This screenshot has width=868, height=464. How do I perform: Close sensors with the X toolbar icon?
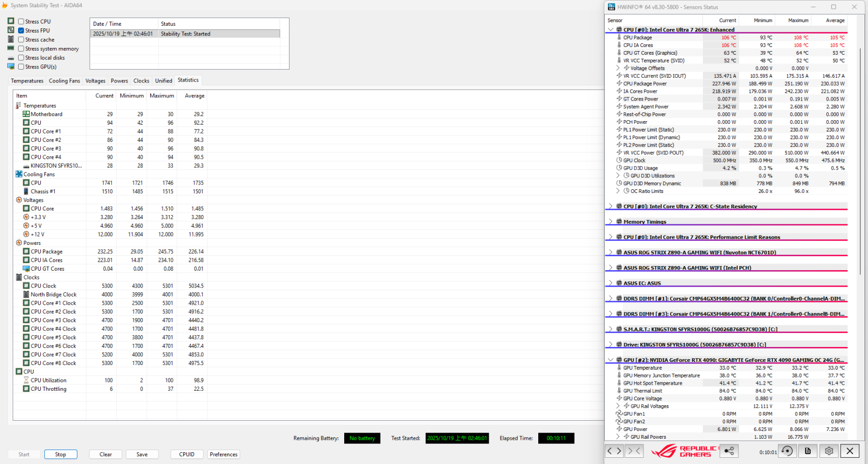(x=849, y=451)
